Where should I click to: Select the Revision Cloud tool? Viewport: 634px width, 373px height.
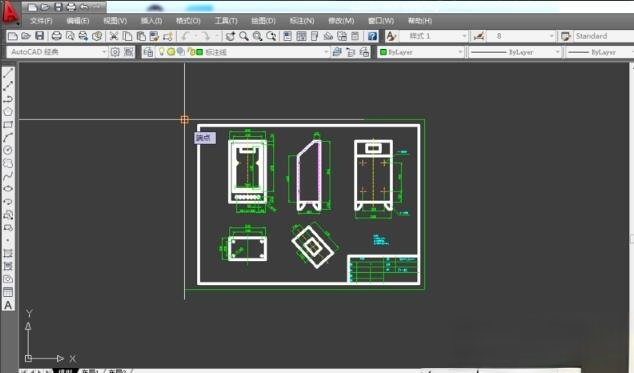point(8,163)
